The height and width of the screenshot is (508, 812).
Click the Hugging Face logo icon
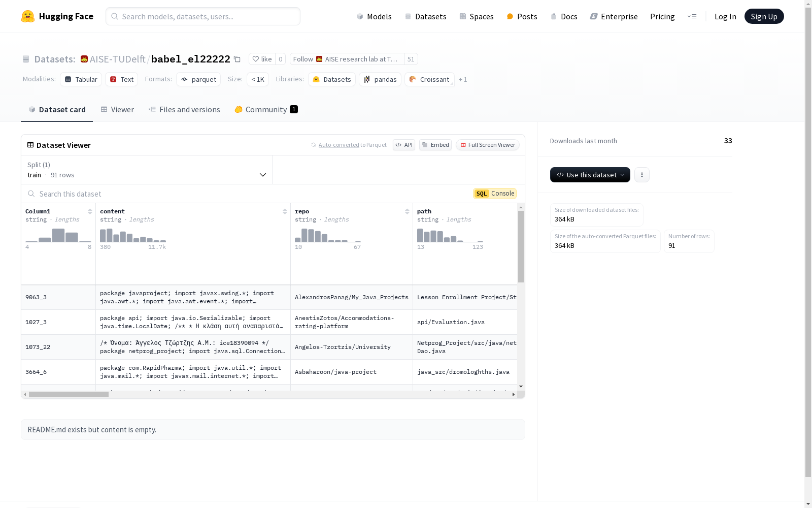click(x=28, y=16)
